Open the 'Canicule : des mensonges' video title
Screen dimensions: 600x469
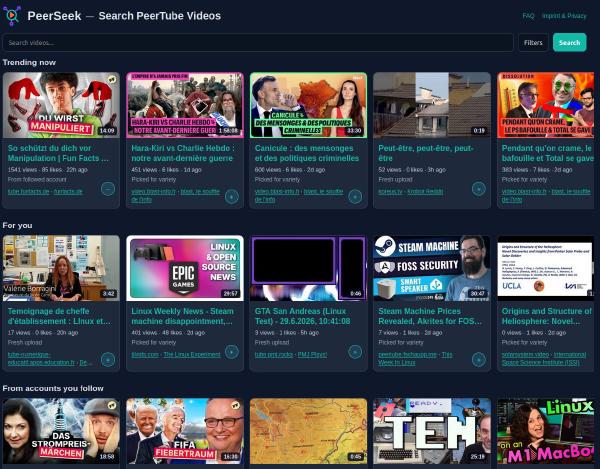pos(307,153)
